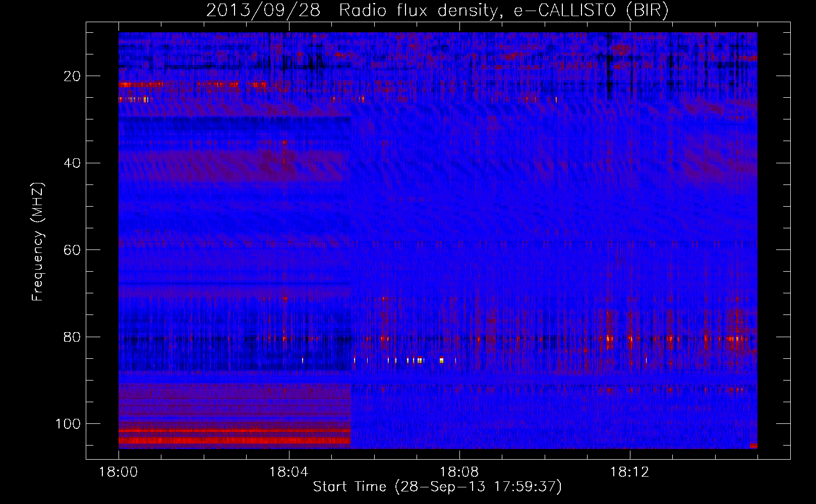Click the '18:12' time tick label
The image size is (816, 504).
(x=629, y=472)
